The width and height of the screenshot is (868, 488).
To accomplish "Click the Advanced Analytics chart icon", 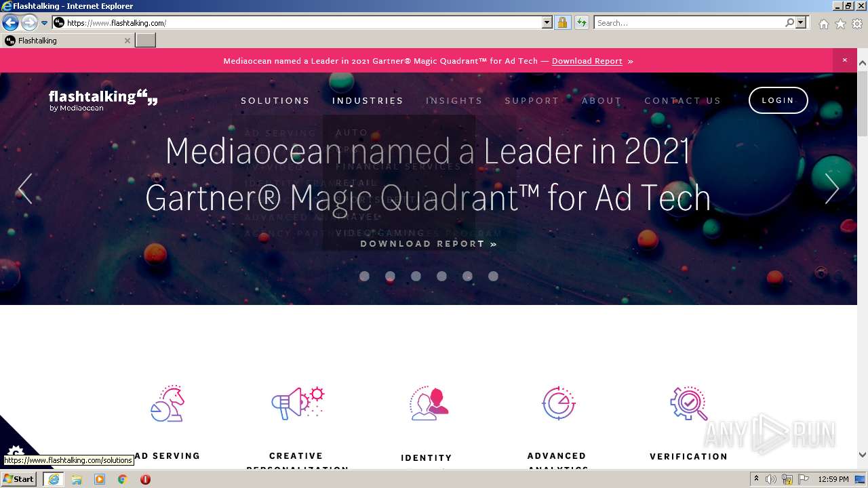I will tap(559, 403).
